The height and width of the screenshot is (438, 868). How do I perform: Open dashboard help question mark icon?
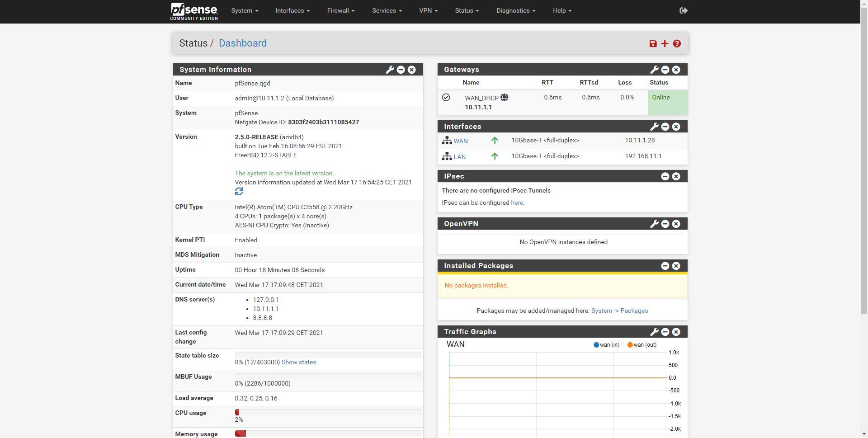[x=677, y=43]
